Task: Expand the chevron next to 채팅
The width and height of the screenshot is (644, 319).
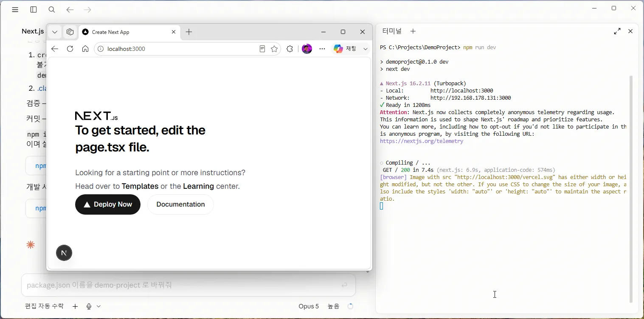Action: (x=365, y=49)
